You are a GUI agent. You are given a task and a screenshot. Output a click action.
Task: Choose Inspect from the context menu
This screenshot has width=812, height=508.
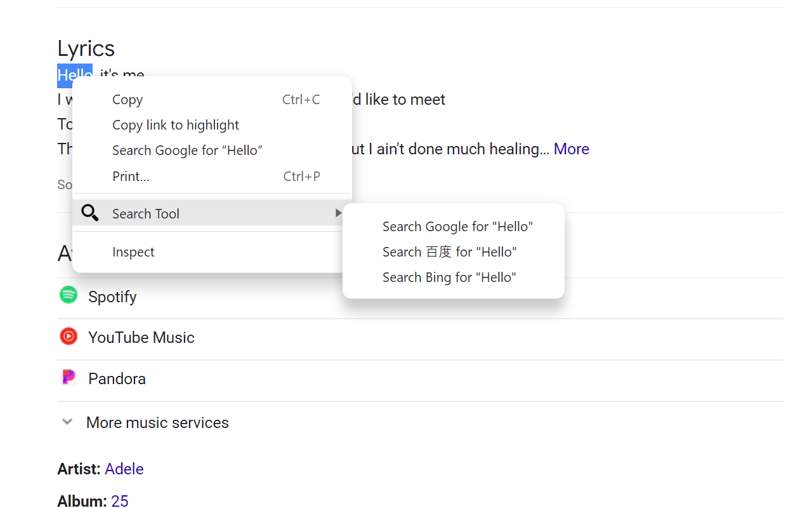(133, 252)
